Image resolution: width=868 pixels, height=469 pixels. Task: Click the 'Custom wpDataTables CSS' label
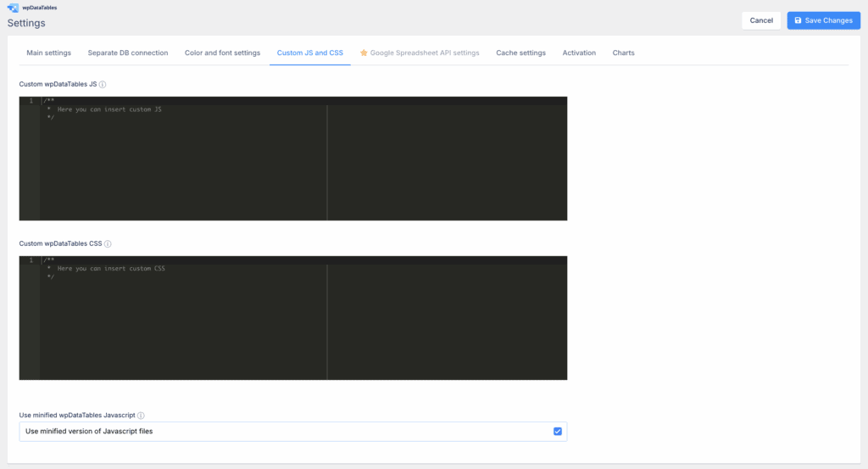61,243
